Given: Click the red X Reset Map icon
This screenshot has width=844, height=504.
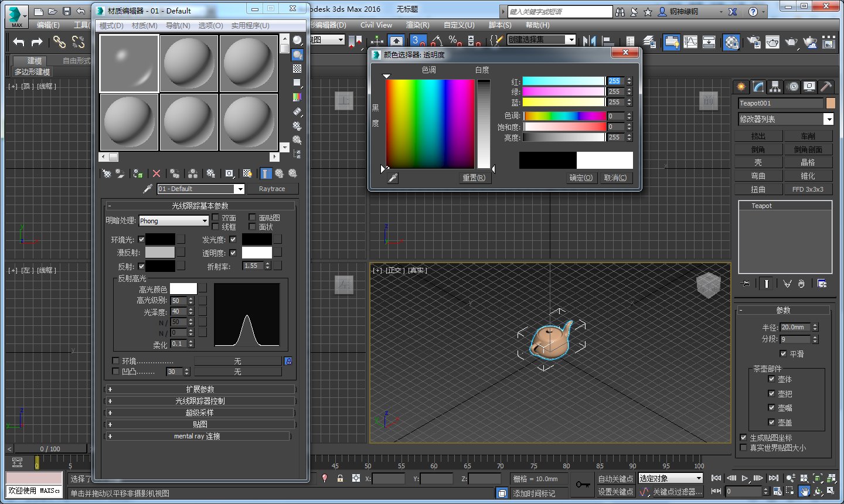Looking at the screenshot, I should coord(156,173).
